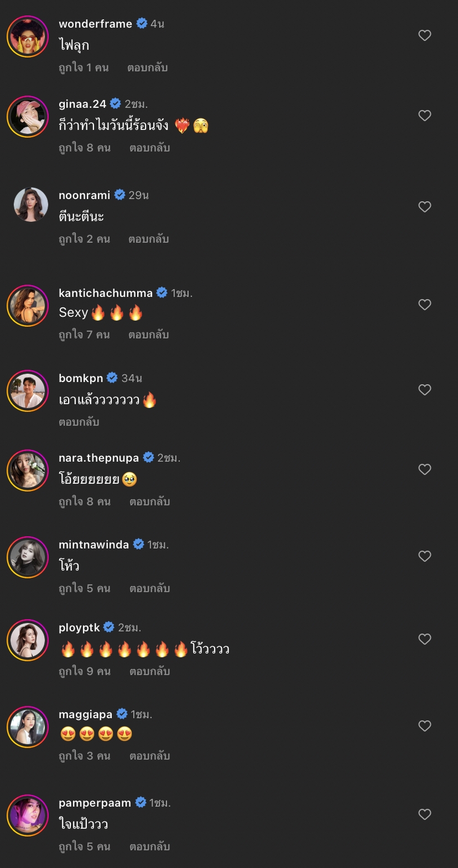
Task: Reply to wonderframe's comment
Action: point(147,68)
